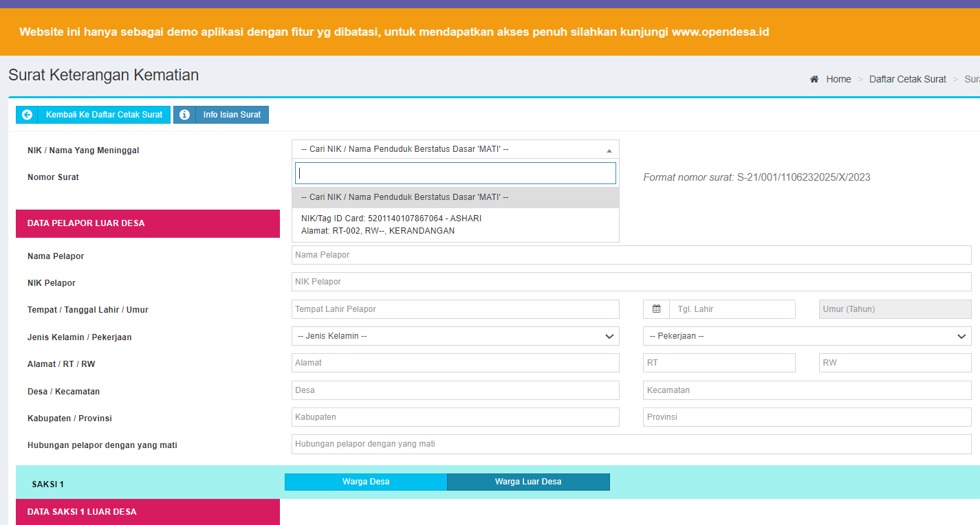Focus the NIK Pelapor input

click(631, 281)
